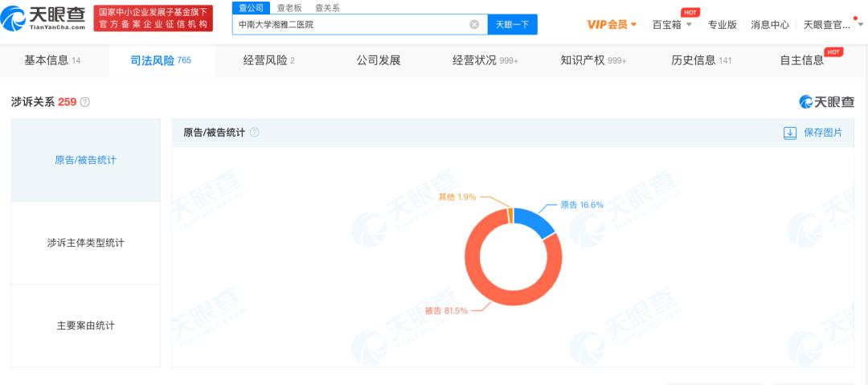The image size is (868, 385).
Task: Open the 公司发展 tab
Action: point(378,60)
